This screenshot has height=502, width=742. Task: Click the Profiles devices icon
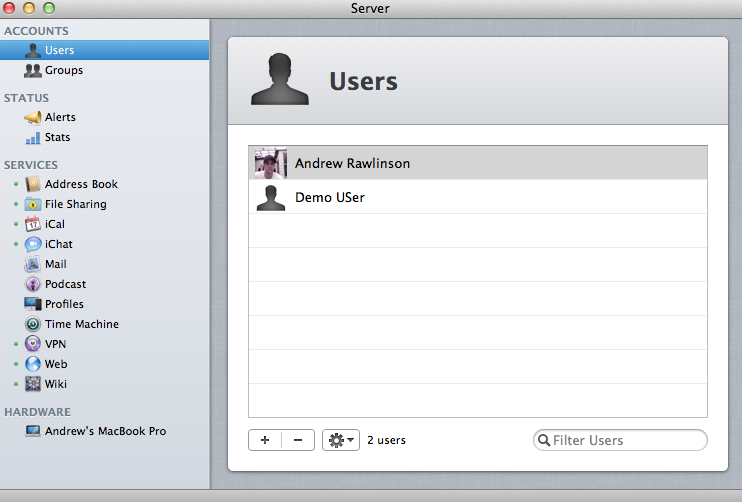[x=33, y=304]
